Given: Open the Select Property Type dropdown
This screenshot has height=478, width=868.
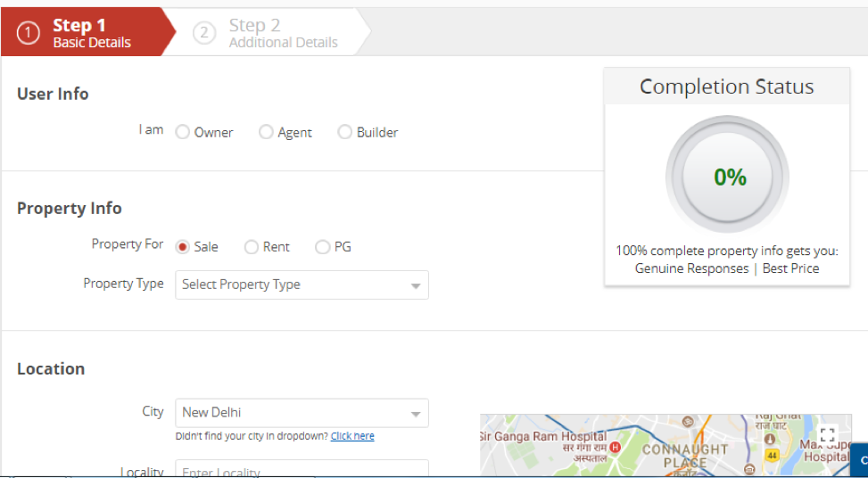Looking at the screenshot, I should click(302, 284).
